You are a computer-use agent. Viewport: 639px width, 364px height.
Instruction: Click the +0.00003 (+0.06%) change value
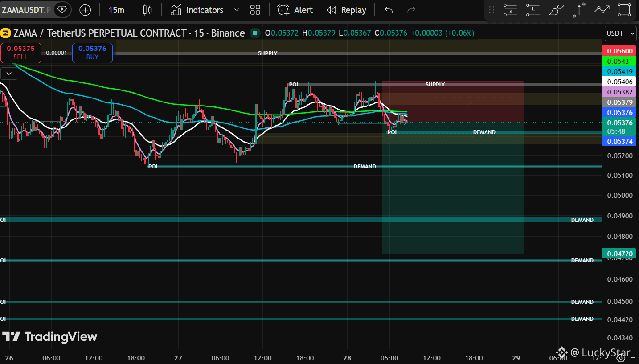pyautogui.click(x=442, y=33)
